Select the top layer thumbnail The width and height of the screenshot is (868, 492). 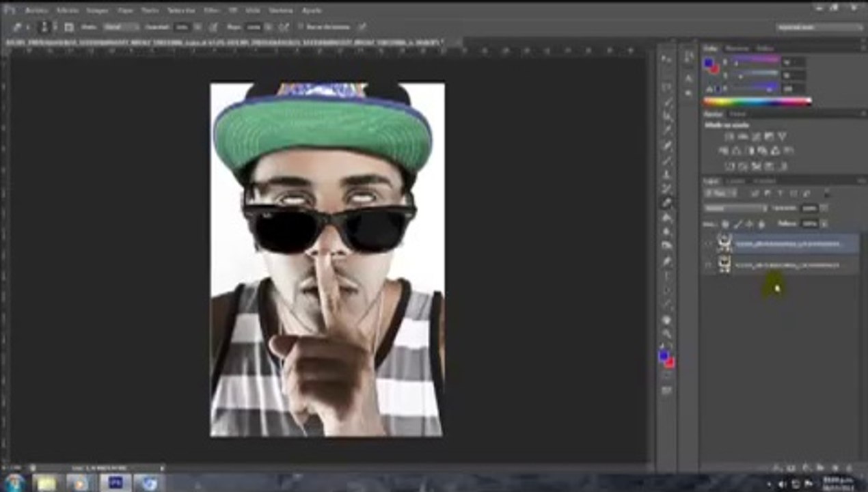724,244
